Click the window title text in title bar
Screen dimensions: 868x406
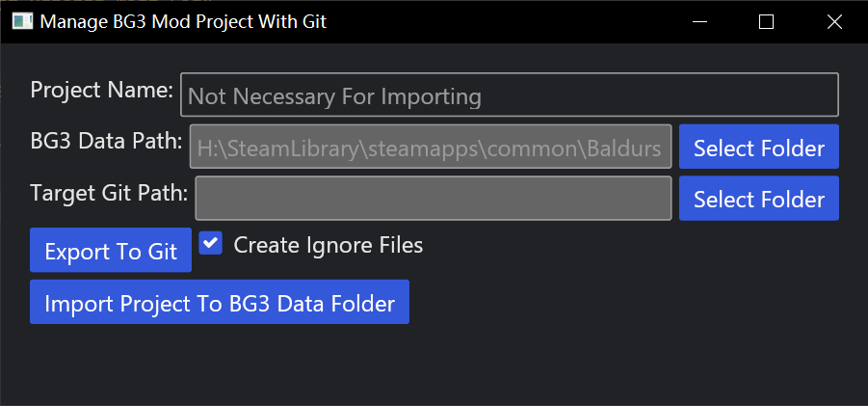(x=182, y=21)
